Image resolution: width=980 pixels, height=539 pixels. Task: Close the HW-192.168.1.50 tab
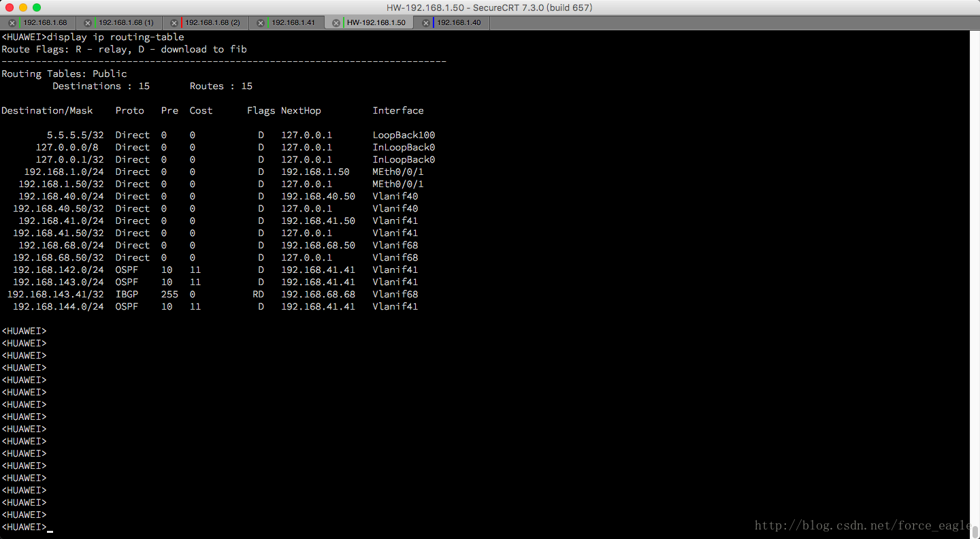pyautogui.click(x=336, y=22)
